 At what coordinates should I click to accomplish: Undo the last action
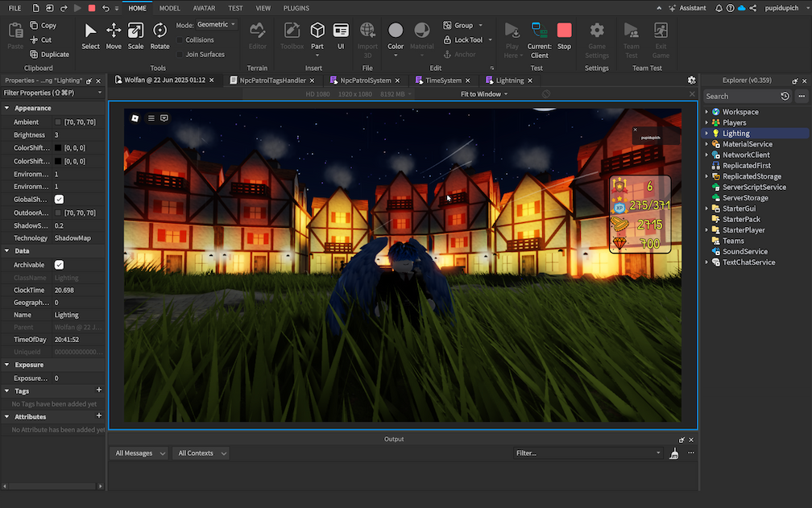click(x=106, y=8)
